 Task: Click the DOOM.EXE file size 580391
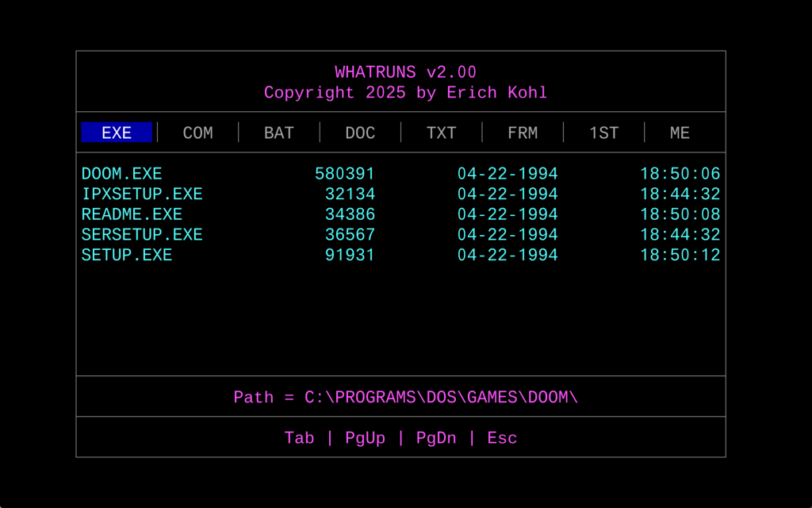(x=345, y=174)
